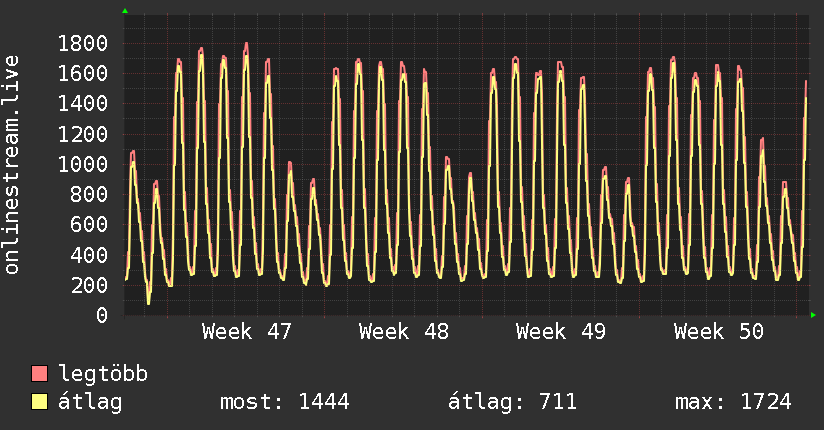
Task: Click the Week 48 axis label
Action: tap(404, 332)
